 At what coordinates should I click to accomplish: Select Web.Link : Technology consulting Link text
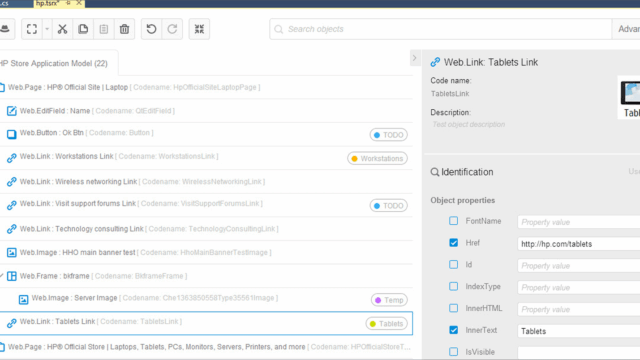coord(82,229)
